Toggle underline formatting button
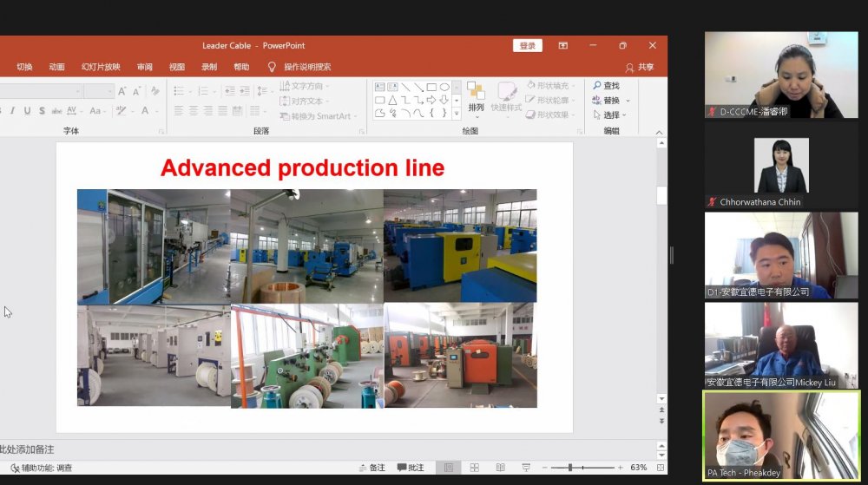Image resolution: width=868 pixels, height=485 pixels. [28, 111]
